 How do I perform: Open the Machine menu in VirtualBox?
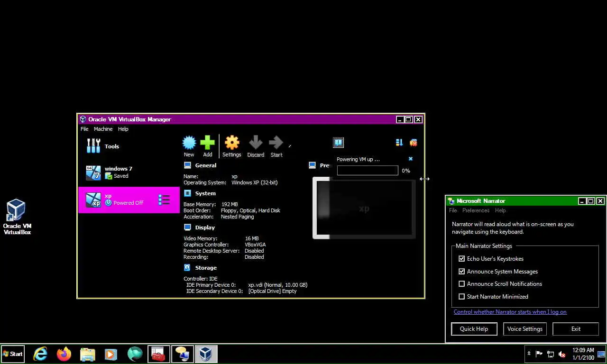(103, 129)
